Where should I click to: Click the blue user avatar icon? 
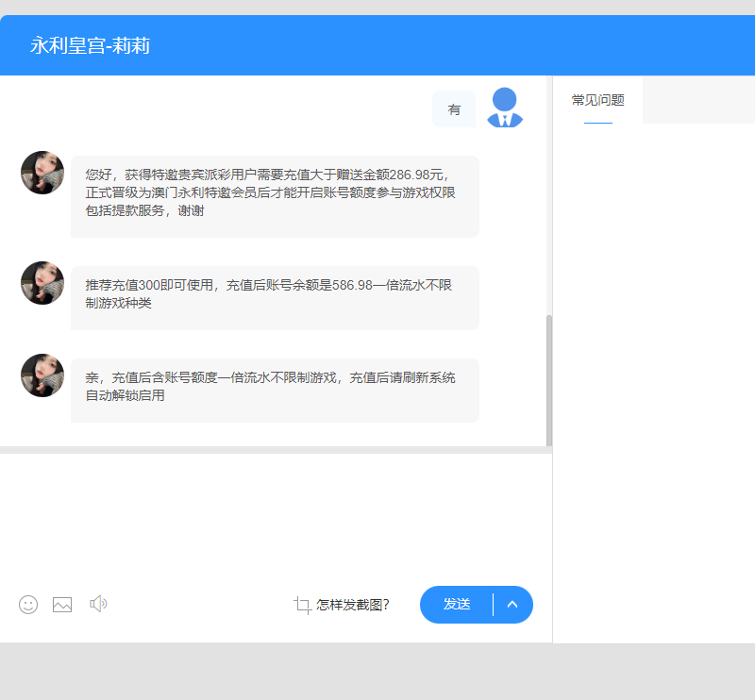click(x=505, y=108)
